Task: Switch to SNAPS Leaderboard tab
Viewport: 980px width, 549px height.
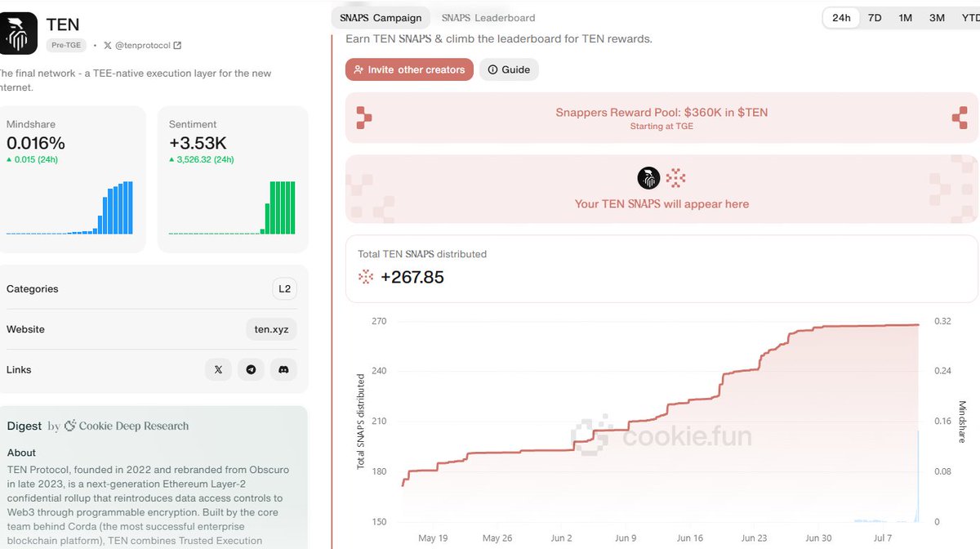Action: coord(488,18)
